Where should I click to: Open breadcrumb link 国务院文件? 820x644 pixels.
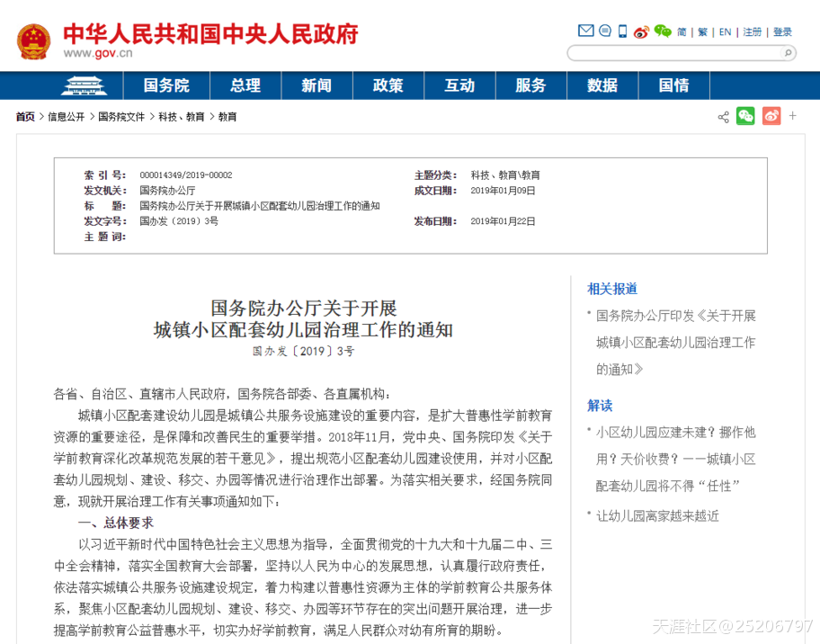point(121,117)
